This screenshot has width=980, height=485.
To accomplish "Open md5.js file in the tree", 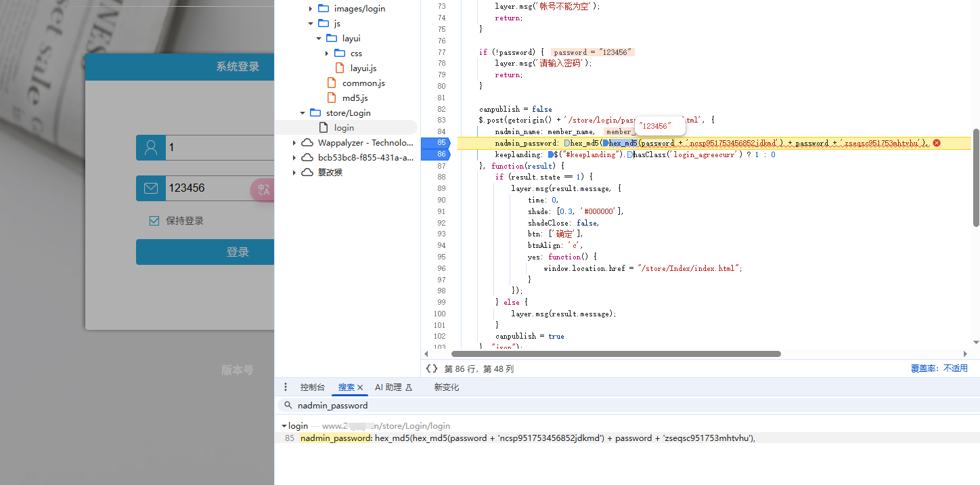I will coord(355,98).
